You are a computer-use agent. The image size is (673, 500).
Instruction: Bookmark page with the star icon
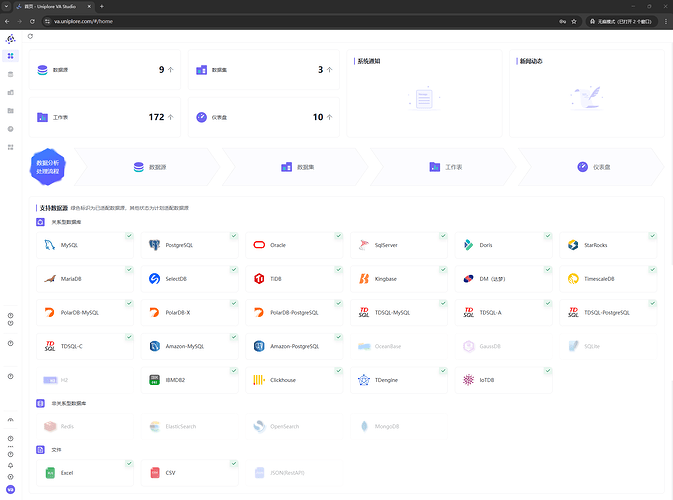(x=574, y=21)
